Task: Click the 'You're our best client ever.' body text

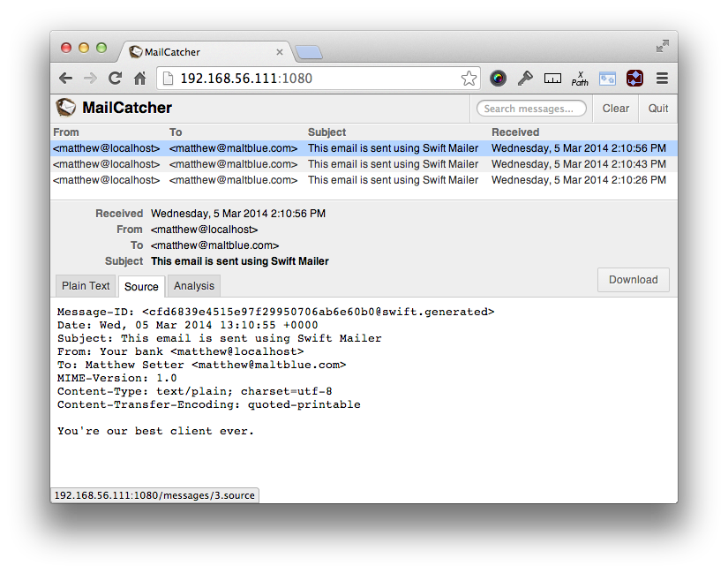Action: 155,431
